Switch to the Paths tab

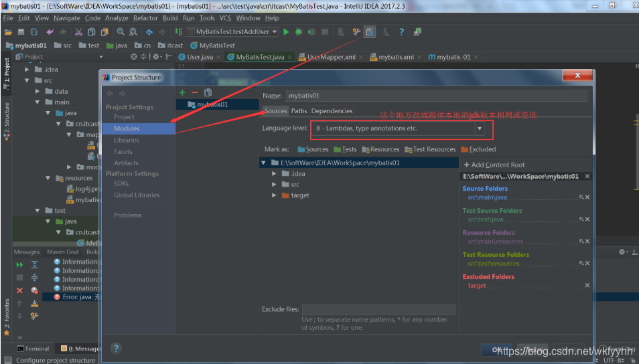pos(299,111)
